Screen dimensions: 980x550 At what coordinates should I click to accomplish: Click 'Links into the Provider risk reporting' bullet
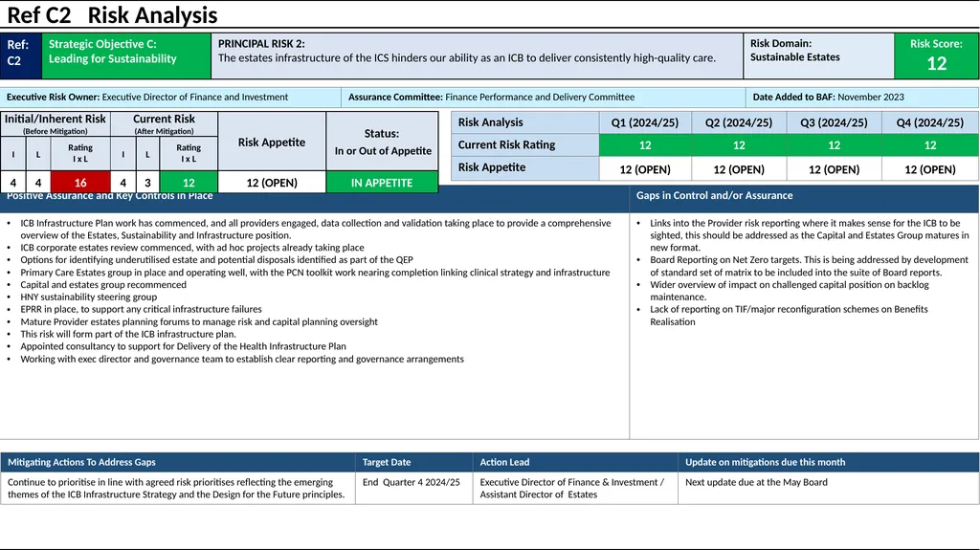(x=810, y=235)
